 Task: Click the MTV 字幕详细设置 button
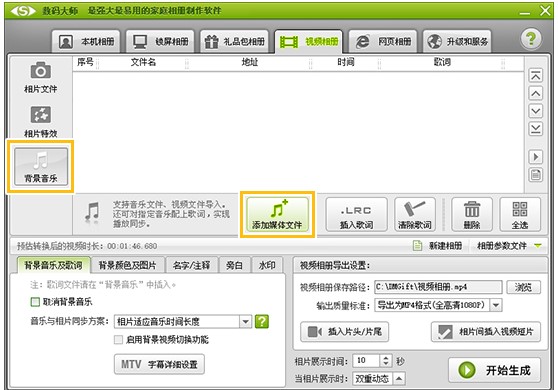tap(159, 364)
